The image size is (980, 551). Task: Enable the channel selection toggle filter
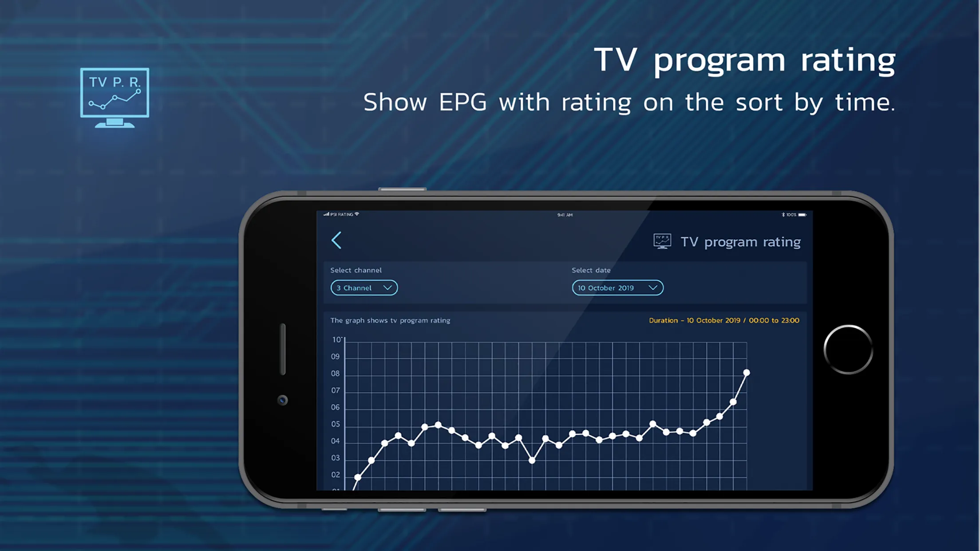click(x=363, y=288)
